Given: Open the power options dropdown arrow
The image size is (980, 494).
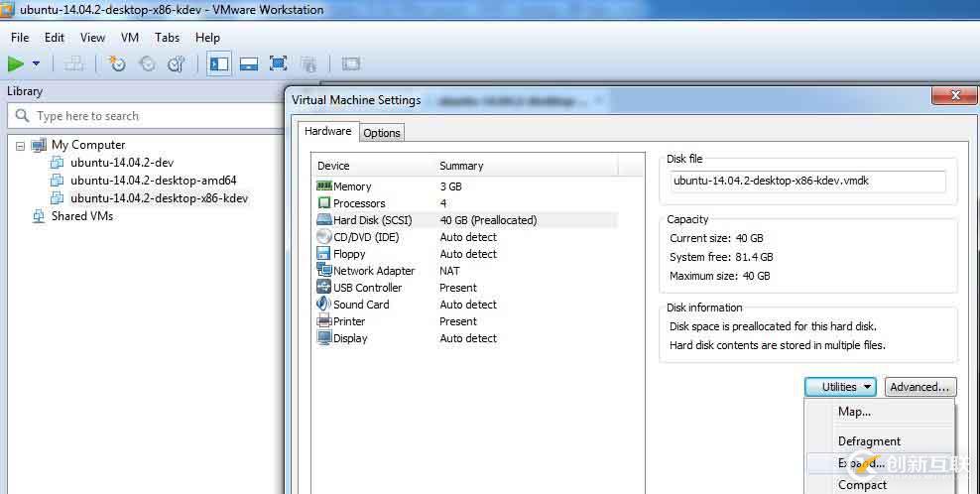Looking at the screenshot, I should tap(36, 63).
